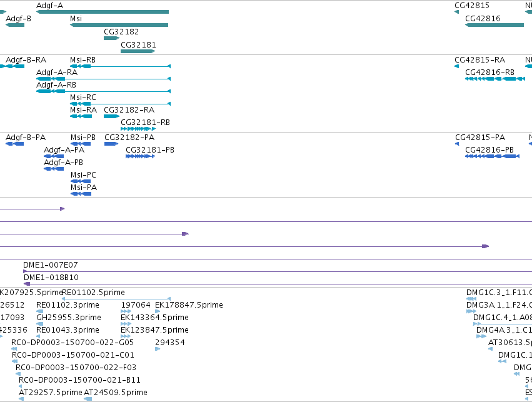Click the DME1-007E07 clone label
Image resolution: width=532 pixels, height=402 pixels.
tap(50, 265)
